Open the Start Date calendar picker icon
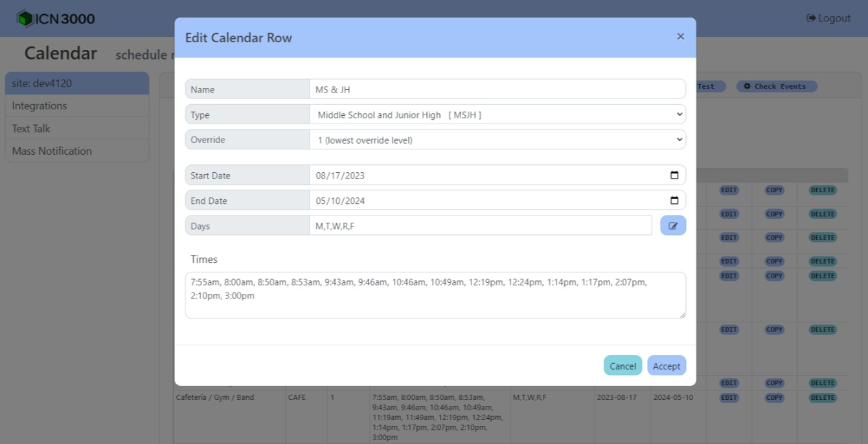The height and width of the screenshot is (444, 868). 674,175
